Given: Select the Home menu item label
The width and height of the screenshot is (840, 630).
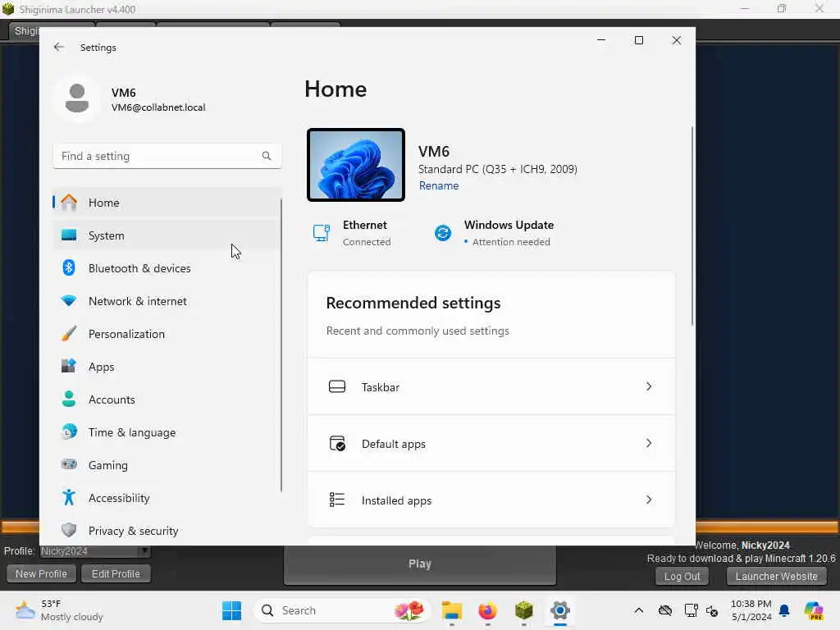Looking at the screenshot, I should (x=104, y=203).
